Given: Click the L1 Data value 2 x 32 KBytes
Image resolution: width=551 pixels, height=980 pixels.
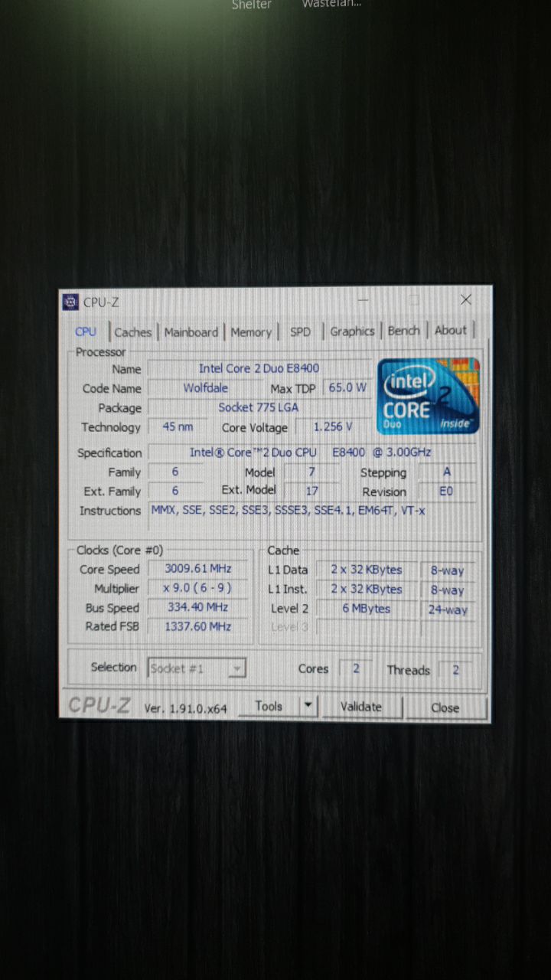Looking at the screenshot, I should 367,570.
